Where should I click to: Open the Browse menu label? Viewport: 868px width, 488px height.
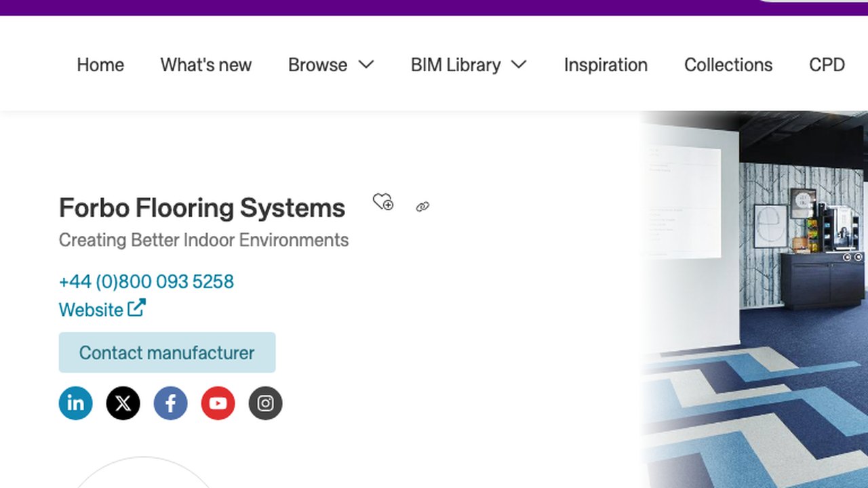point(317,65)
